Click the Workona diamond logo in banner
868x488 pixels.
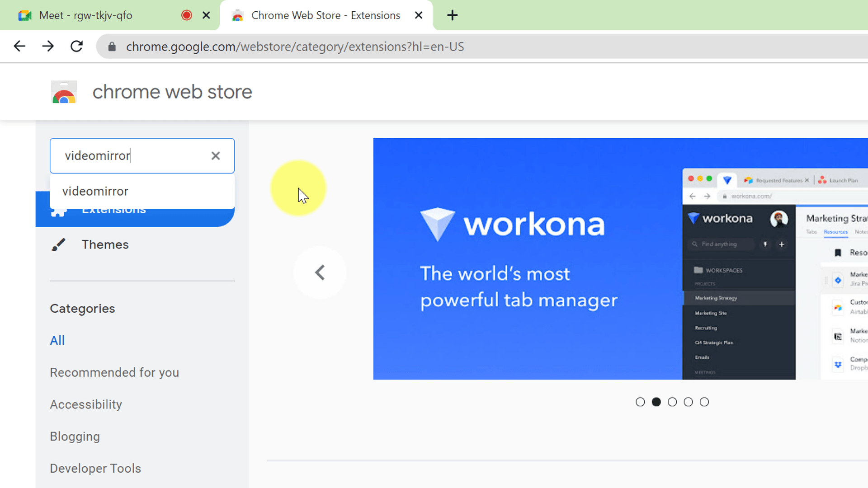coord(437,224)
